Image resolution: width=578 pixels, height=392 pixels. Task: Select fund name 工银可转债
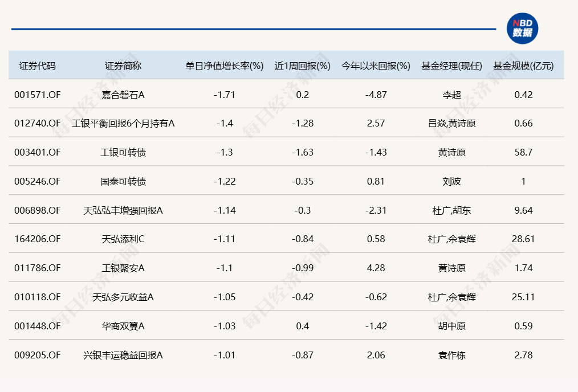pos(123,152)
